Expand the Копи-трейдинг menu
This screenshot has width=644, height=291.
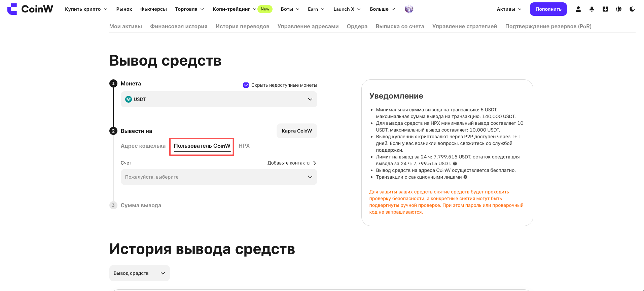coord(235,9)
